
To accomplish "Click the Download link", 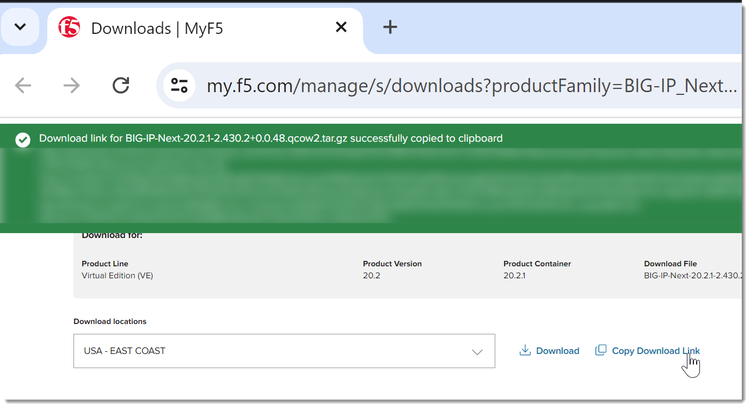I will click(x=557, y=351).
